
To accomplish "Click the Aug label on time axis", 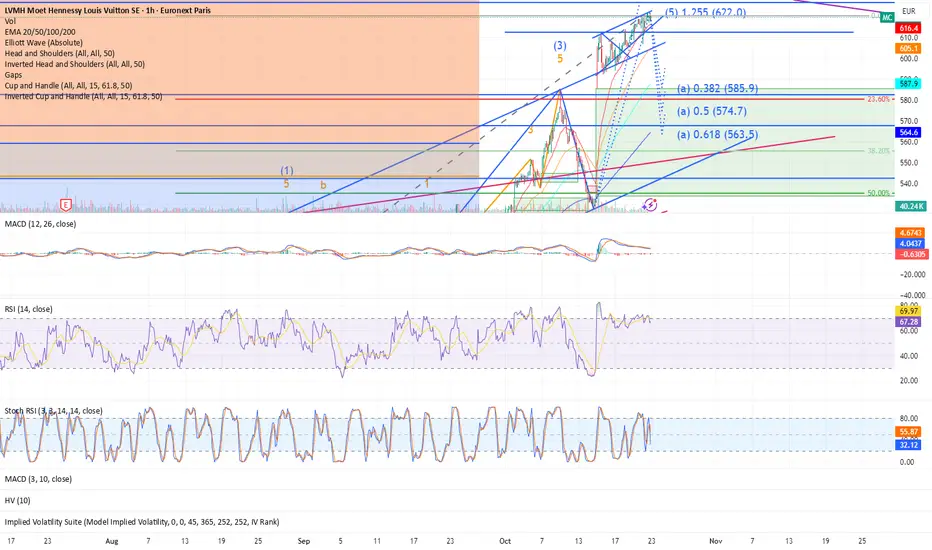I will (112, 541).
